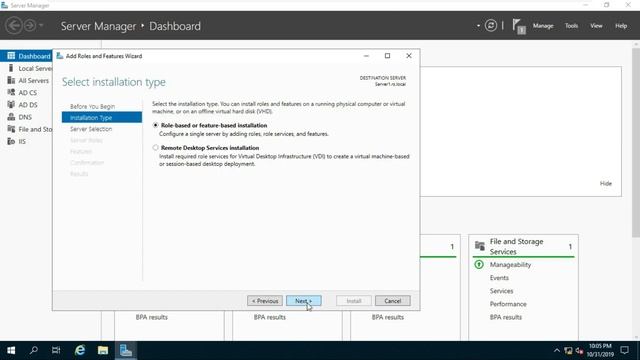Click the dashboard vertical scrollbar
The height and width of the screenshot is (360, 640).
point(636,142)
